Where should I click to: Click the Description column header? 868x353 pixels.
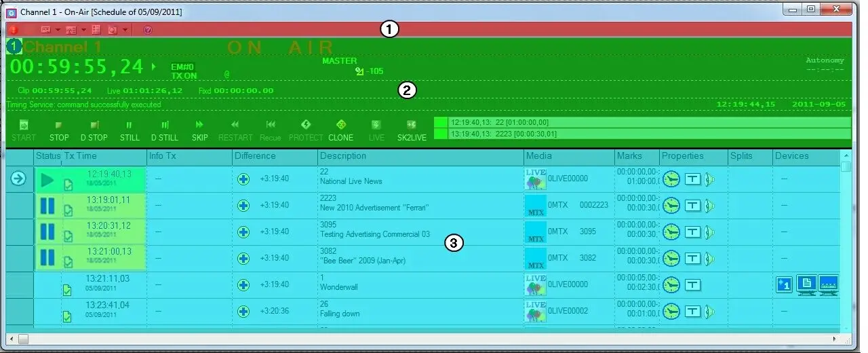pyautogui.click(x=343, y=156)
